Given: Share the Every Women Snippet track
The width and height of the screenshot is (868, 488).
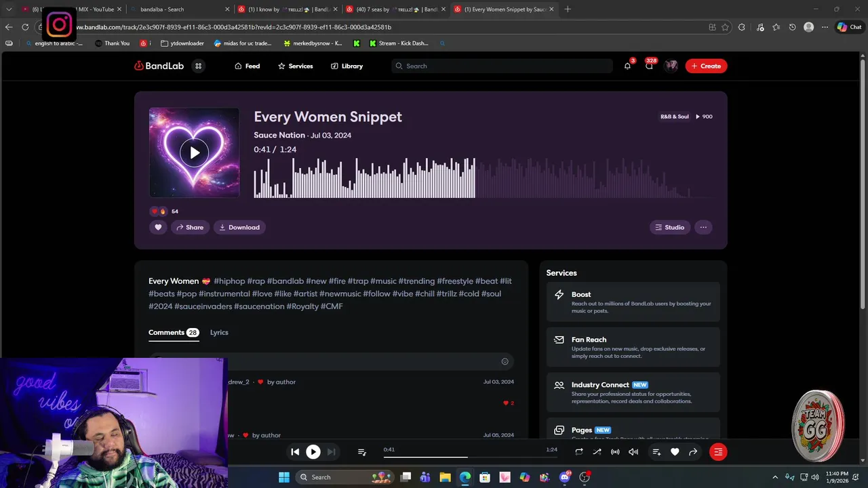Looking at the screenshot, I should tap(190, 227).
